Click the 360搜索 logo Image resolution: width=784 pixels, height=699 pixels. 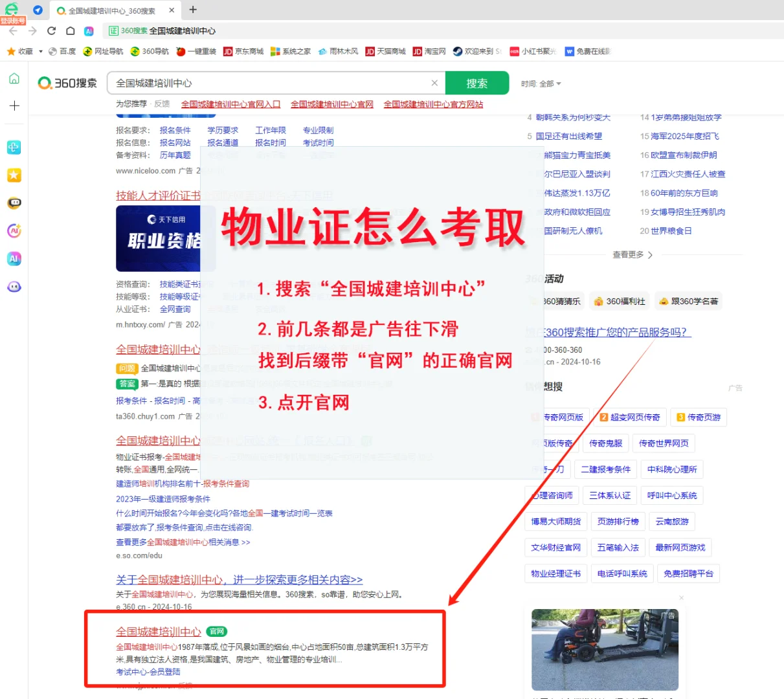(x=67, y=83)
